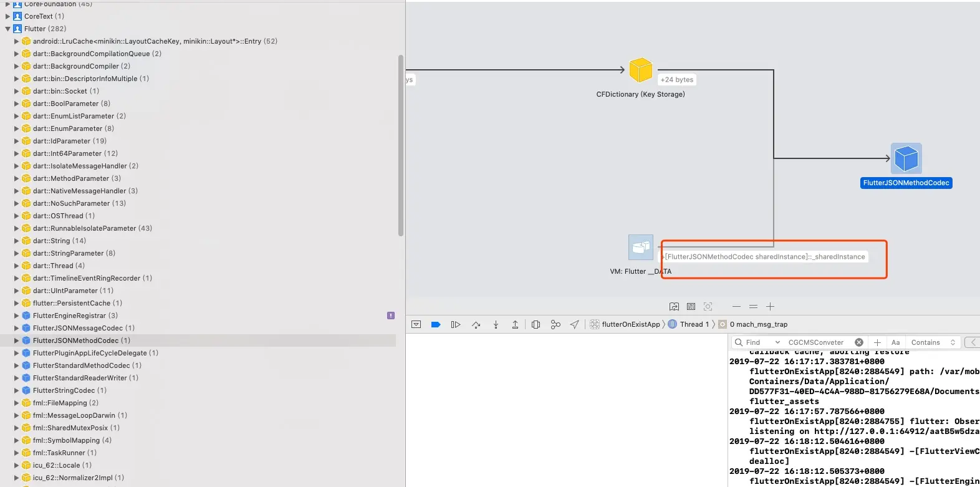
Task: Select the FlutterJSONMessageCodec (1) item
Action: pos(84,328)
